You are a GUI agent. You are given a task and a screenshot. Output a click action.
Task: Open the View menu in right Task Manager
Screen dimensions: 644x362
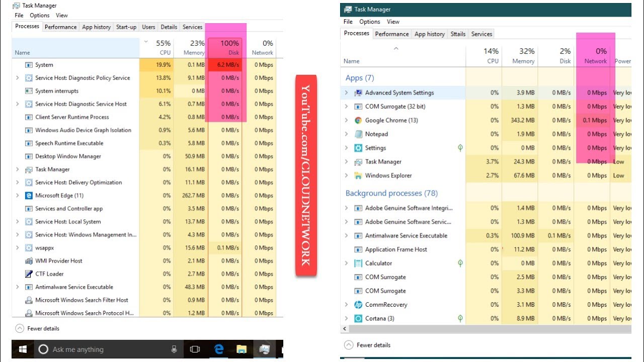tap(393, 22)
